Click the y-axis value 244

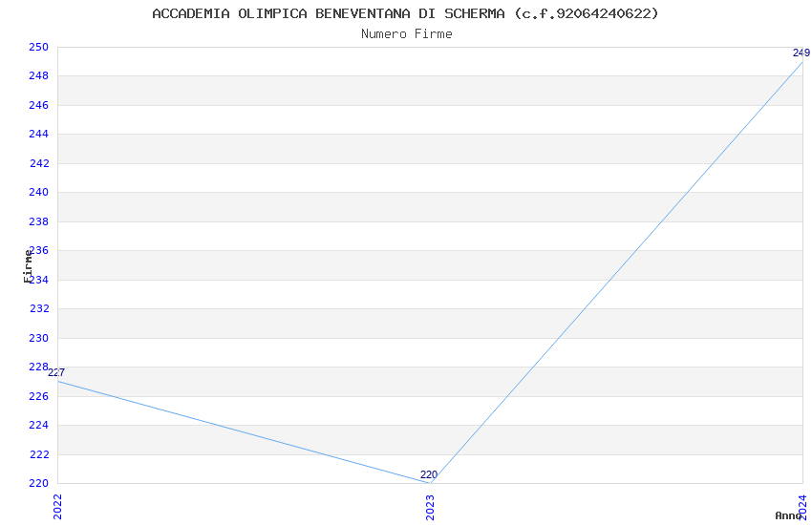pyautogui.click(x=39, y=134)
